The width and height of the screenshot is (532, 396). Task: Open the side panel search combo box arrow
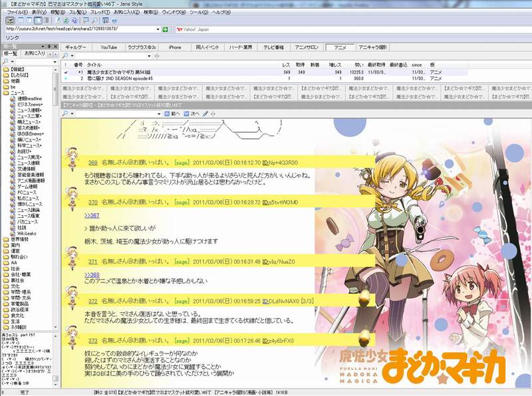pos(55,62)
